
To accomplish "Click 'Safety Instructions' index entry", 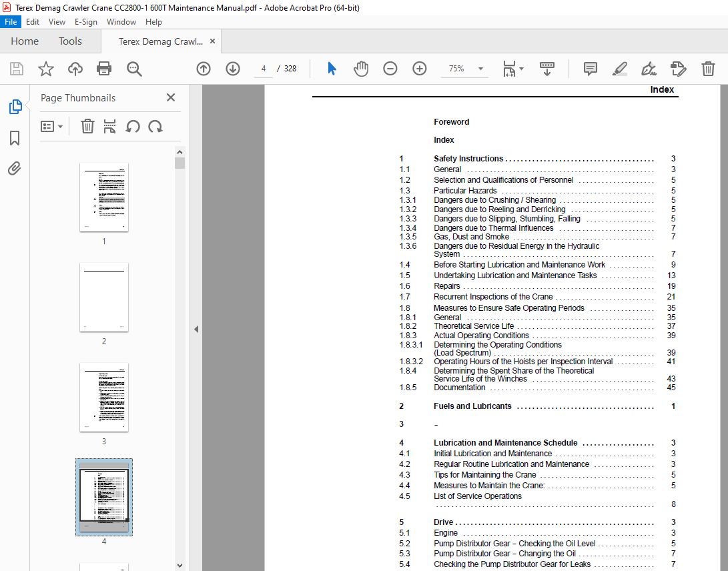I will pyautogui.click(x=468, y=159).
